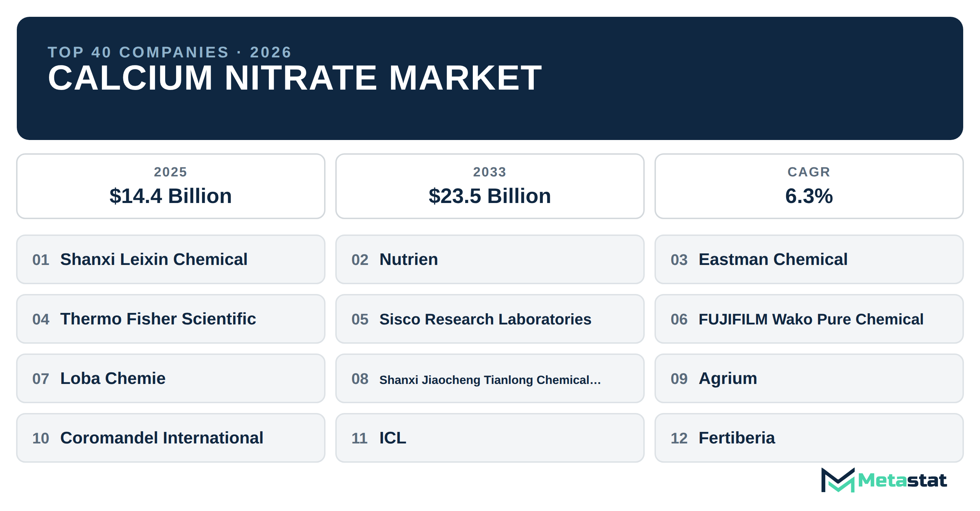Click the CAGR 6.3% stat box
The height and width of the screenshot is (511, 980).
click(809, 186)
